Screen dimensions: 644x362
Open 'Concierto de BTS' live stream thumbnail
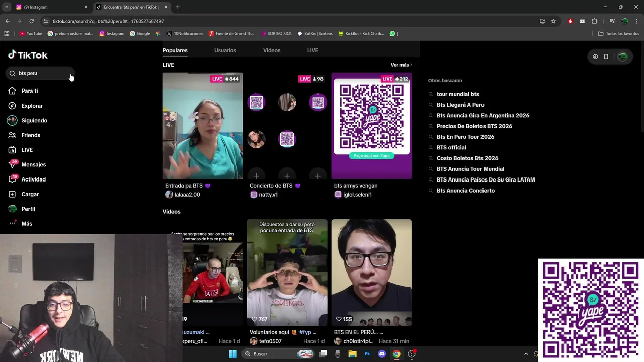coord(287,126)
